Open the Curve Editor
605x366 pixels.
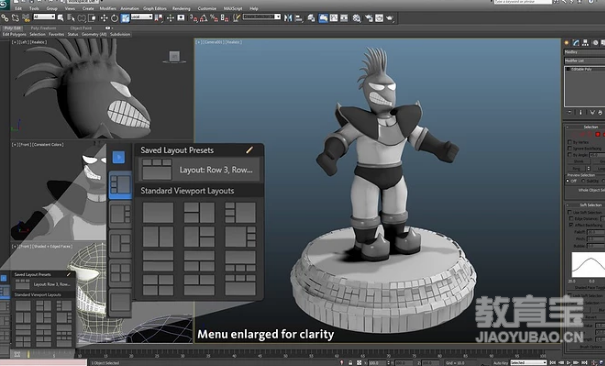[334, 18]
